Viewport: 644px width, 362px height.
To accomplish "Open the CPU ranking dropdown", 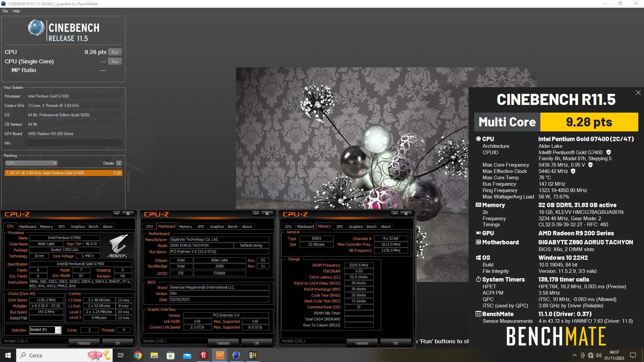I will (31, 163).
